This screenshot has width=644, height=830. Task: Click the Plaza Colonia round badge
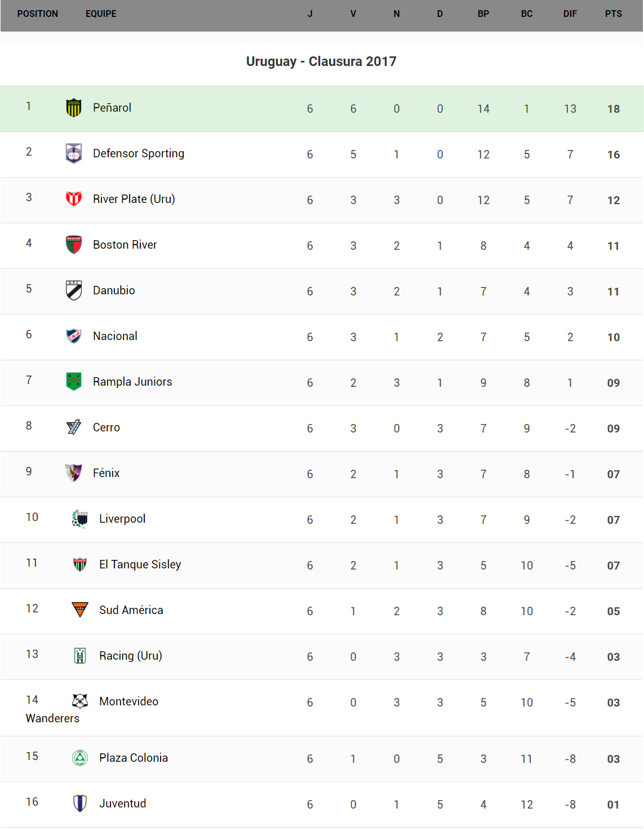click(80, 758)
